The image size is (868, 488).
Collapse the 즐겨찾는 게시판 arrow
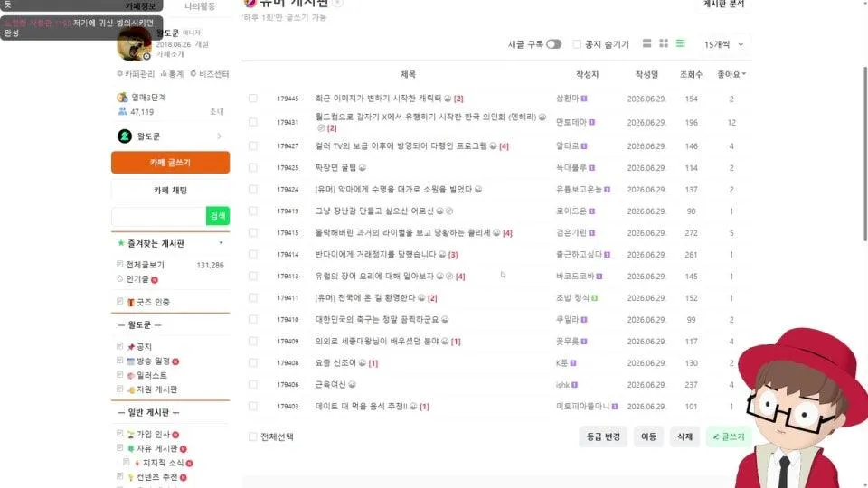click(x=221, y=243)
